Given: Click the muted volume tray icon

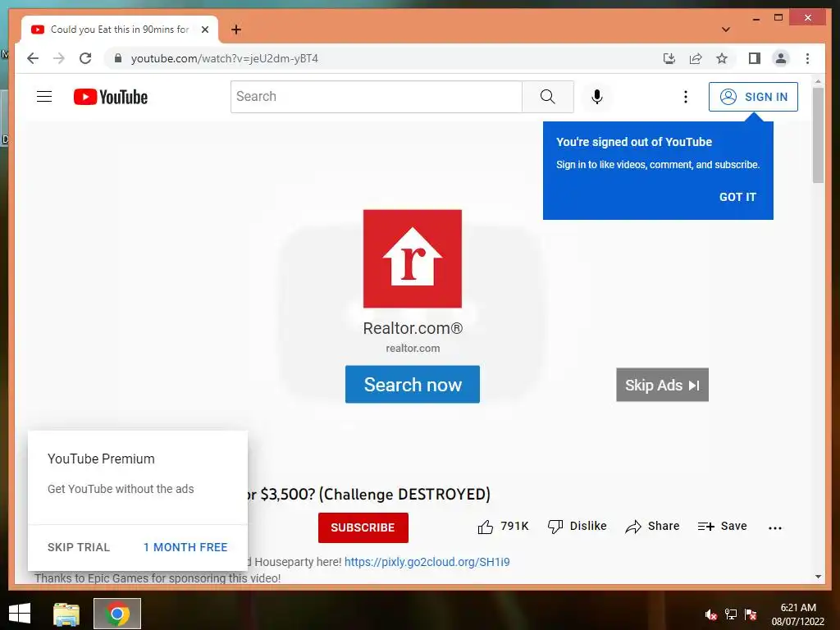Looking at the screenshot, I should (x=711, y=614).
